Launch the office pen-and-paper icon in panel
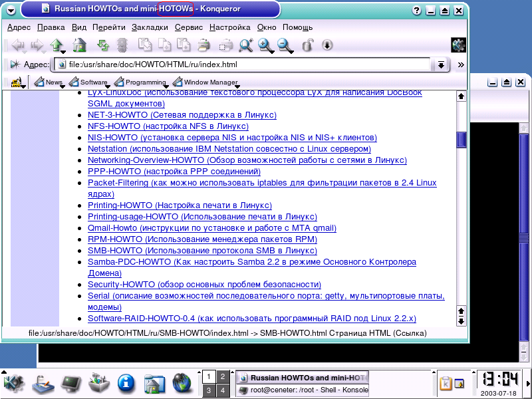 (43, 384)
